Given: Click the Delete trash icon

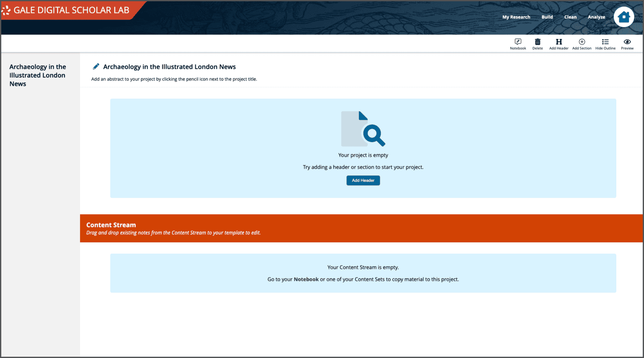Looking at the screenshot, I should click(x=538, y=44).
